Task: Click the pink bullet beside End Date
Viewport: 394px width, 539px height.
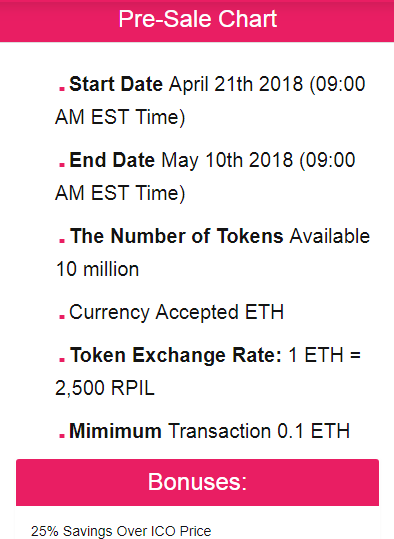Action: [x=62, y=164]
